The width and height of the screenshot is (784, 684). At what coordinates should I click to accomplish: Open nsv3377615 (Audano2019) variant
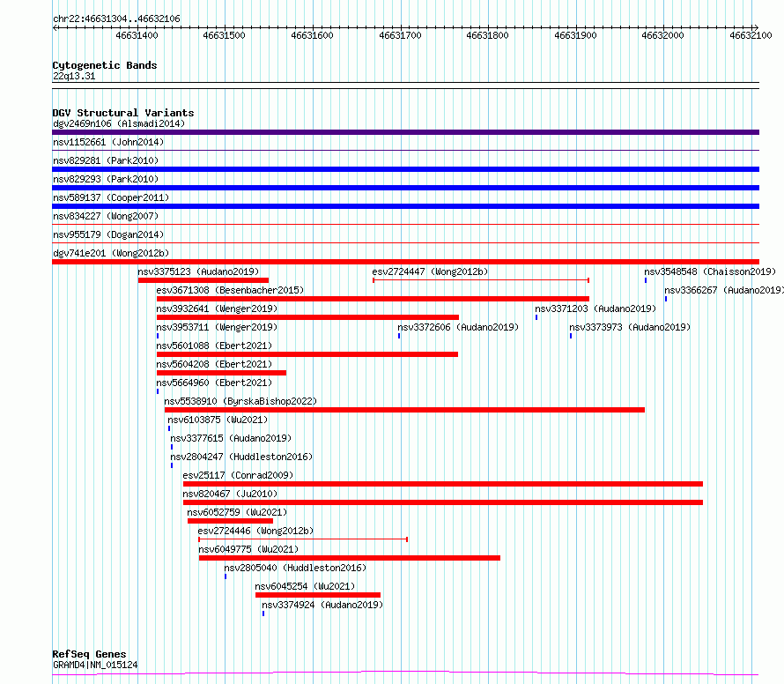(231, 438)
